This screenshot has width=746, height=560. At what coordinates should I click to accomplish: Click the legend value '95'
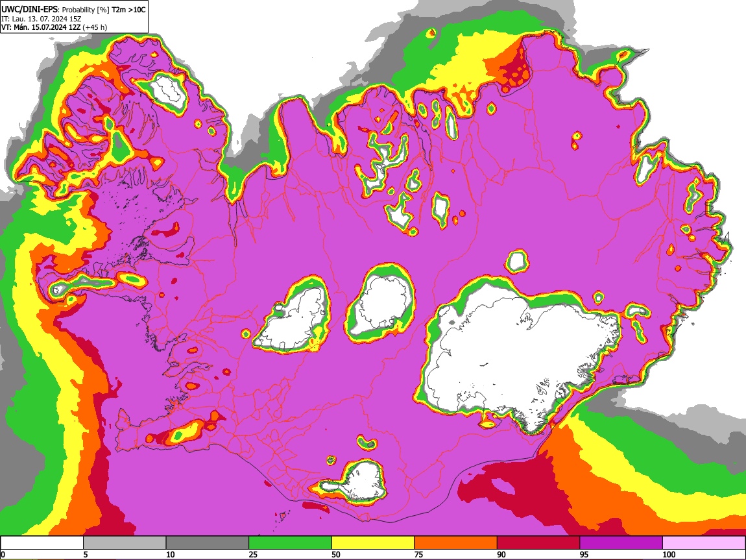584,554
